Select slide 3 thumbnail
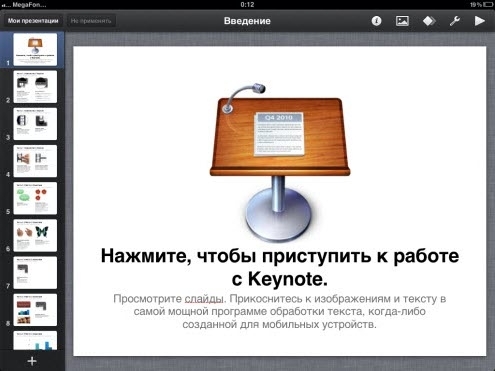 [x=35, y=124]
